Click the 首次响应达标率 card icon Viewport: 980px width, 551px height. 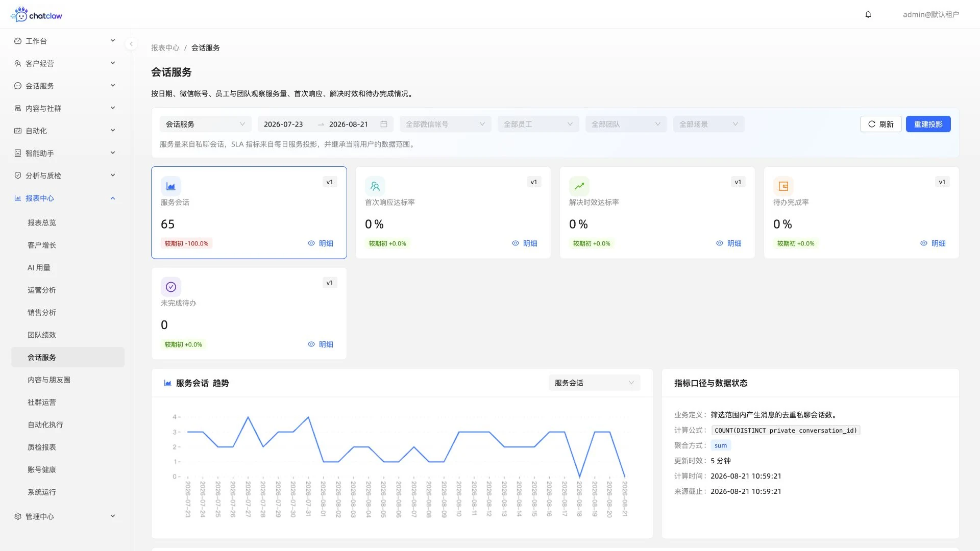(x=375, y=186)
